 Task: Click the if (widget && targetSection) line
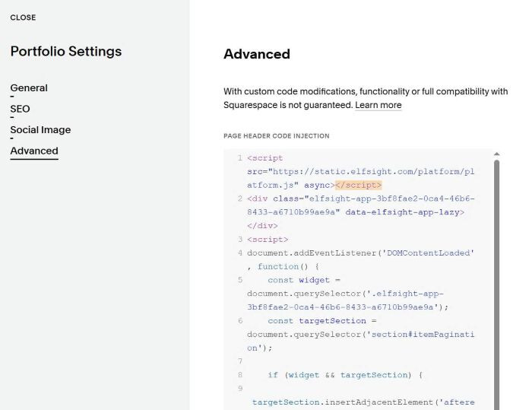pyautogui.click(x=345, y=375)
